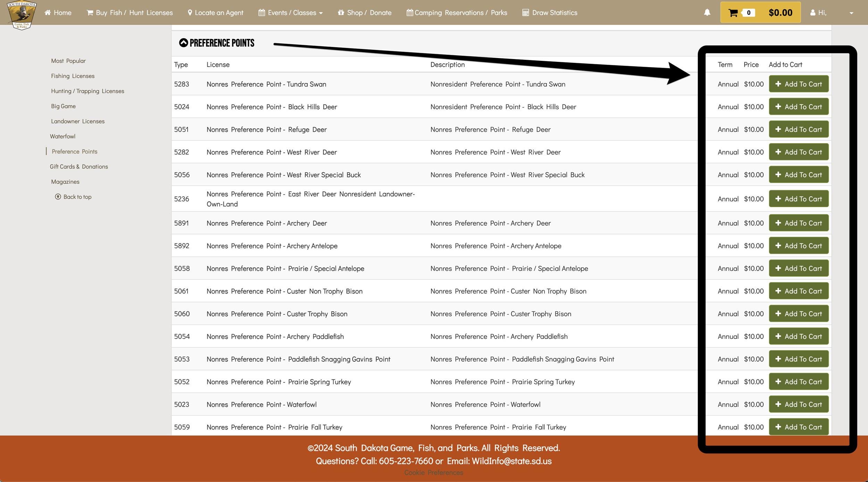Viewport: 868px width, 482px height.
Task: Select Fishing Licenses in the sidebar
Action: (x=73, y=75)
